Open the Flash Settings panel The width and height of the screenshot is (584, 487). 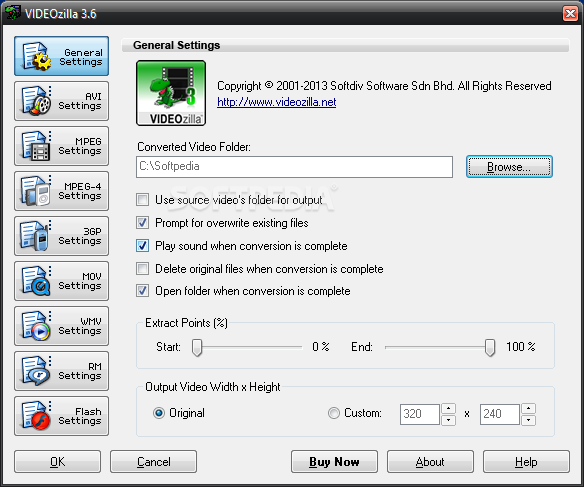click(x=61, y=417)
